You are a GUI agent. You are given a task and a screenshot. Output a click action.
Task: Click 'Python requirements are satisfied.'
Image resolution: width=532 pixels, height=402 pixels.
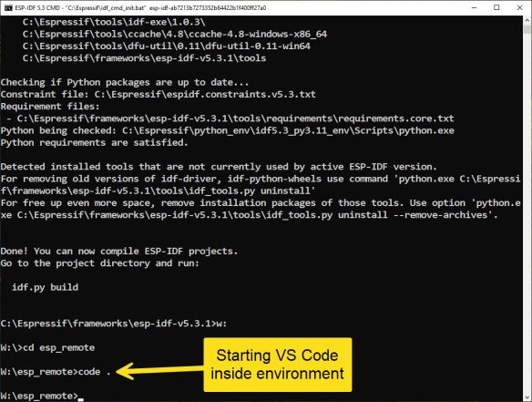pyautogui.click(x=95, y=142)
